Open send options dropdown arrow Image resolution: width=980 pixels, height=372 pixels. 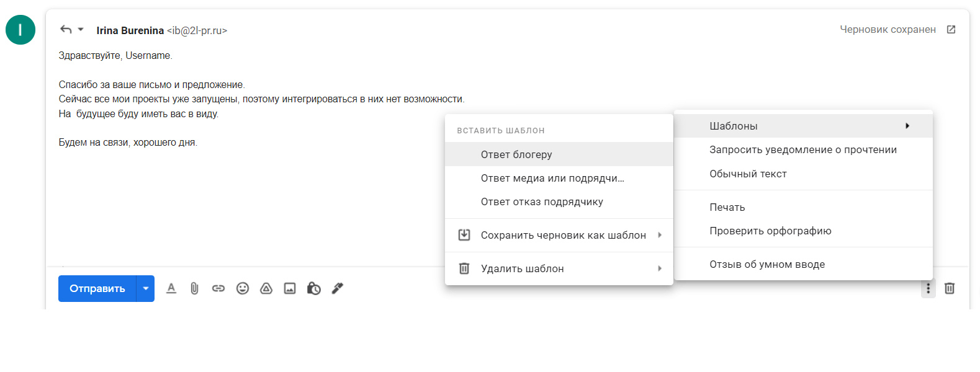[x=145, y=288]
